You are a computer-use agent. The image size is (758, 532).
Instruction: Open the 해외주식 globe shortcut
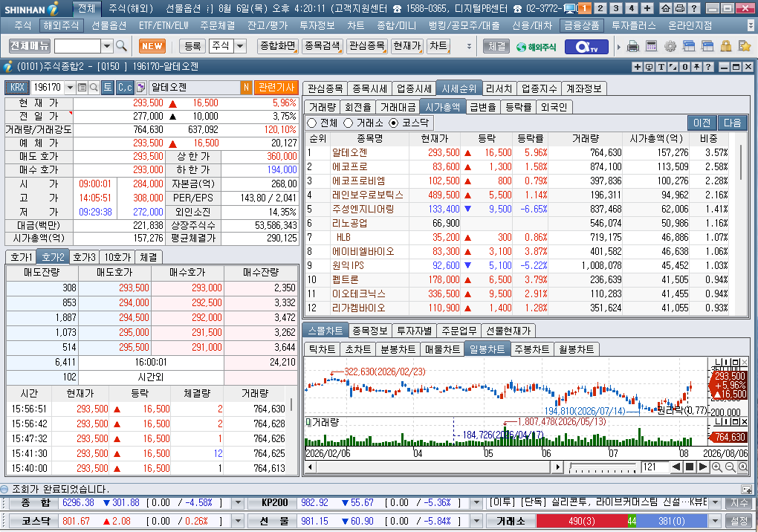(x=536, y=47)
